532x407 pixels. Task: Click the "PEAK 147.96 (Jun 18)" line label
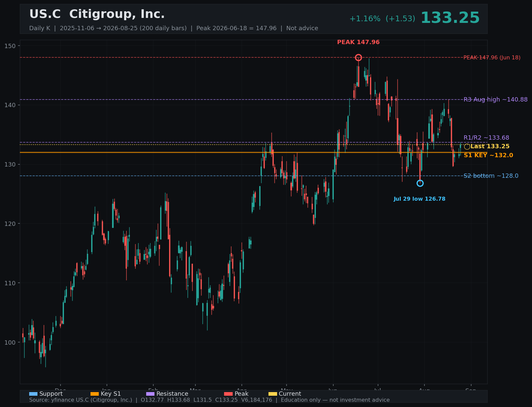(492, 58)
